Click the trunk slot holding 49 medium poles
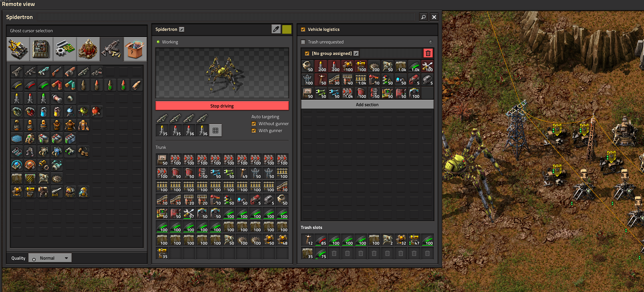The width and height of the screenshot is (644, 292). pos(242,173)
